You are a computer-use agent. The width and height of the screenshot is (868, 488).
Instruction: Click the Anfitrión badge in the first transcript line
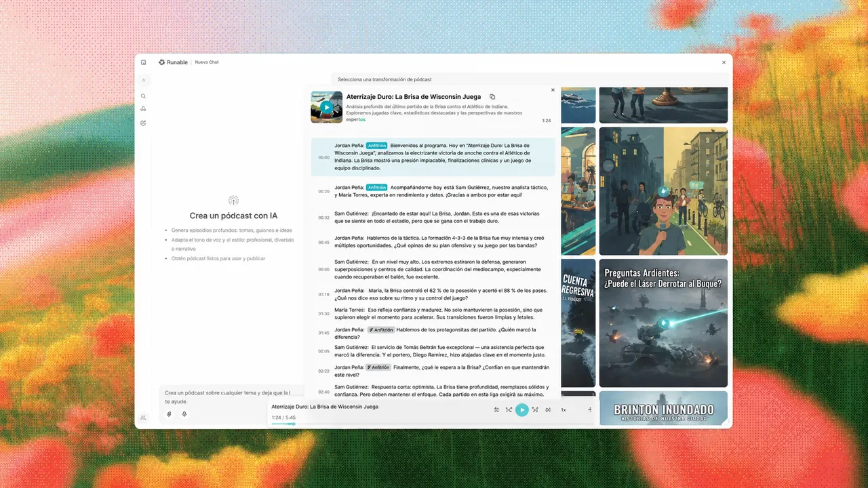pyautogui.click(x=377, y=145)
